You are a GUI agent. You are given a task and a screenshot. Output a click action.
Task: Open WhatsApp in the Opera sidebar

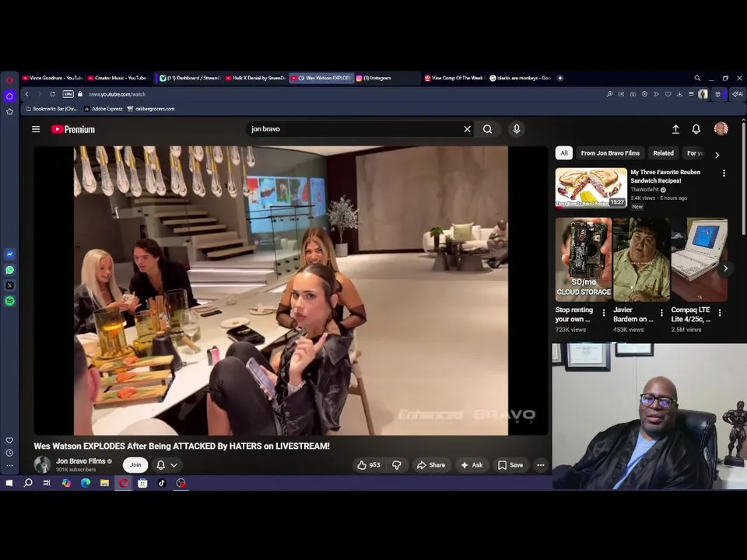[x=9, y=270]
